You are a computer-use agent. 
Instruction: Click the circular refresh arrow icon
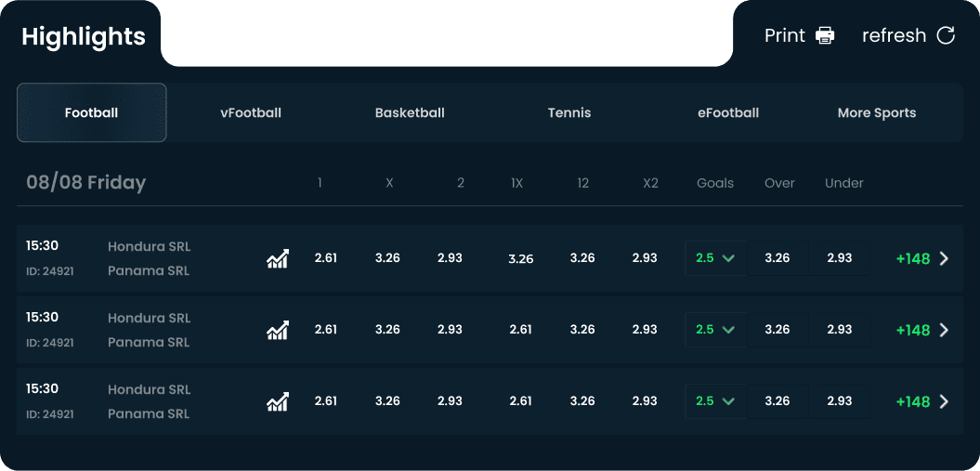pyautogui.click(x=946, y=35)
